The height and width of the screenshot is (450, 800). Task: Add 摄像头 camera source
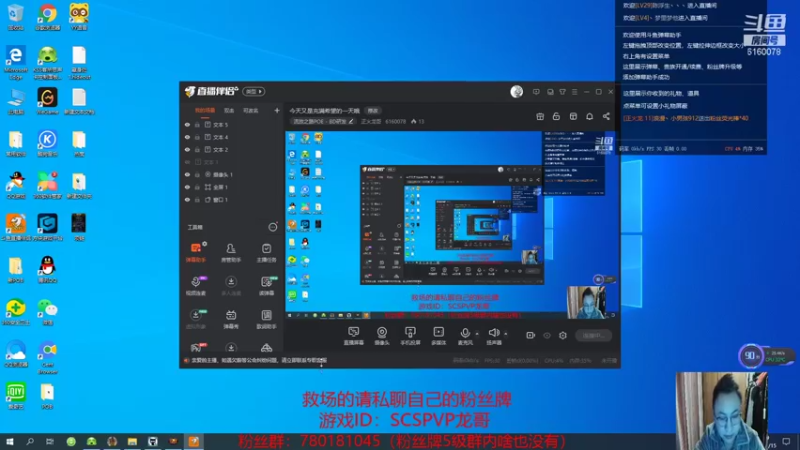coord(382,336)
